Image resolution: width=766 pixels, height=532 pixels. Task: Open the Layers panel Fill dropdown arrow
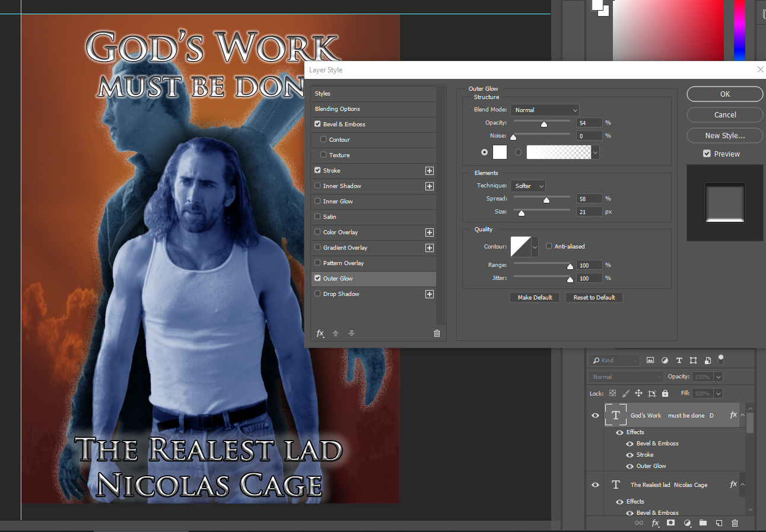pyautogui.click(x=719, y=393)
